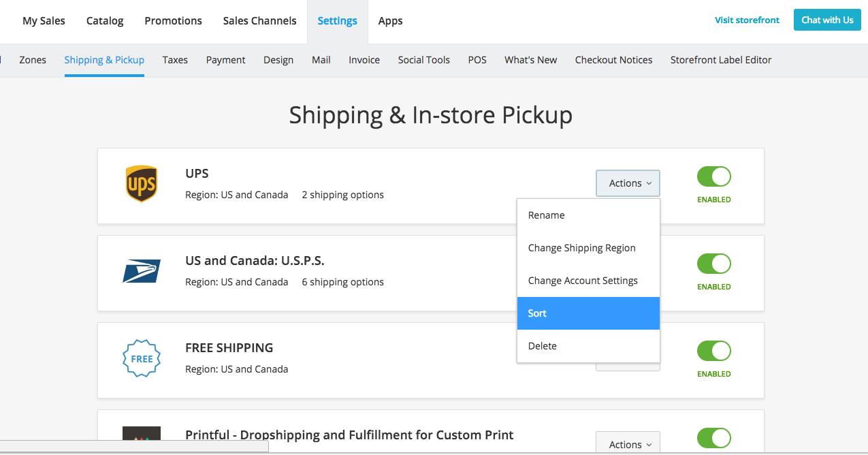Open the Invoice settings subtab

(x=364, y=60)
